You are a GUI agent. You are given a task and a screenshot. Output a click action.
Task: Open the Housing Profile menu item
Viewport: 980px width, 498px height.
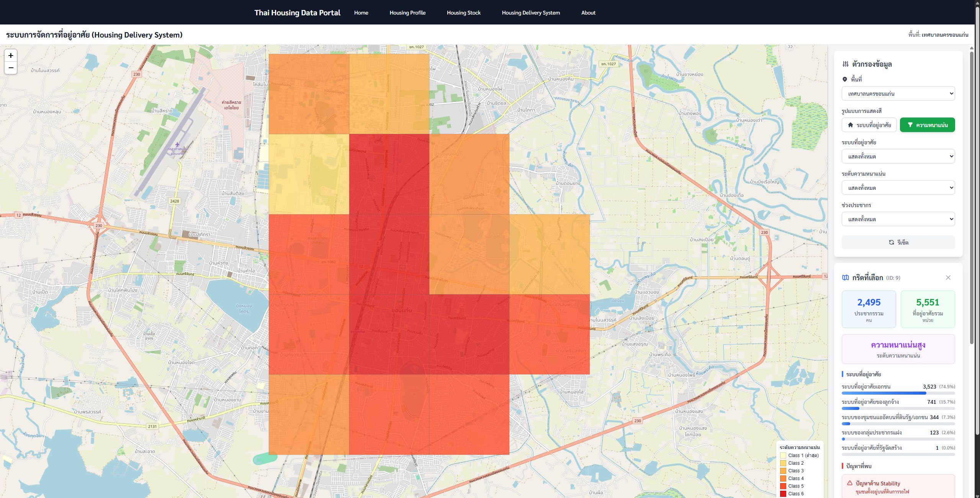coord(407,13)
